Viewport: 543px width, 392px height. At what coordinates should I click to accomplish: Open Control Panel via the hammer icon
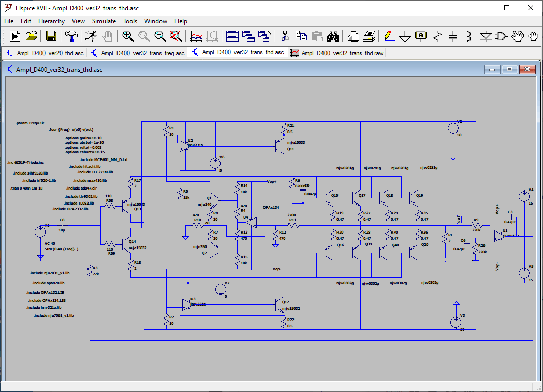71,36
